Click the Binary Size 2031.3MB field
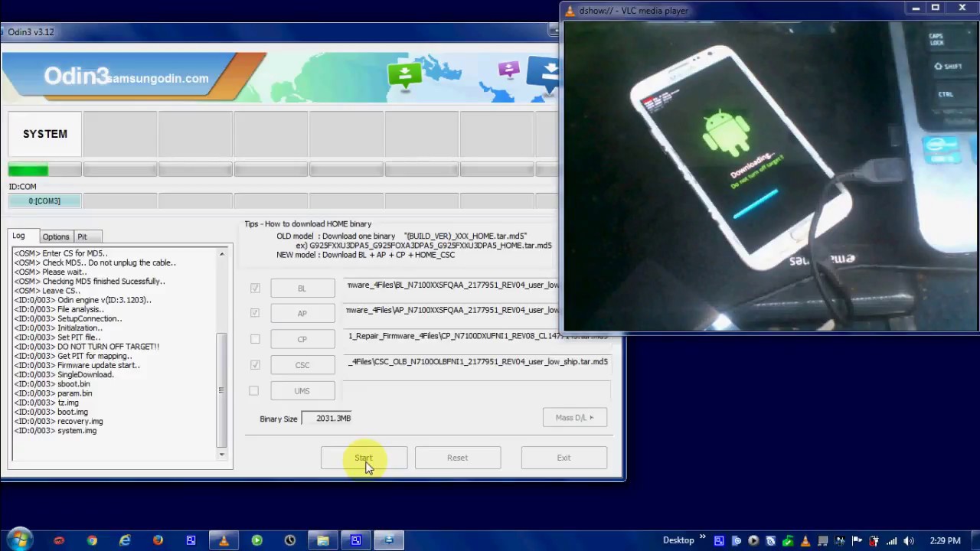980x551 pixels. click(x=327, y=419)
